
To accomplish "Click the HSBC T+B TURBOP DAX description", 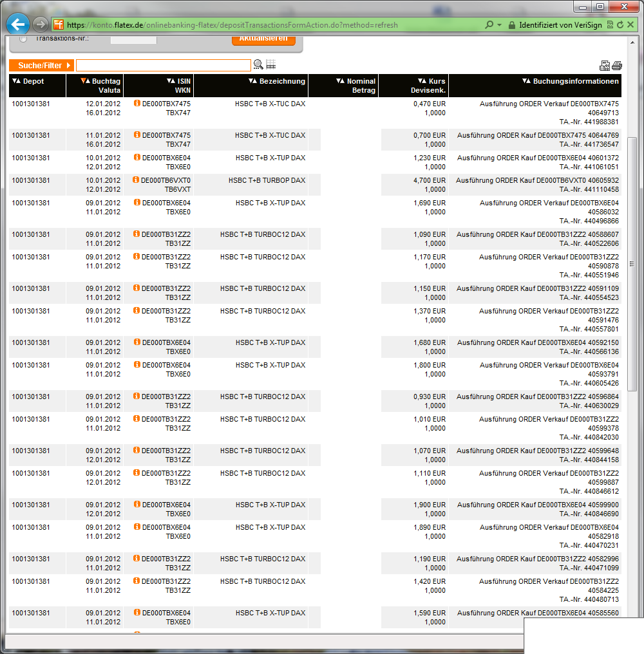I will point(267,180).
